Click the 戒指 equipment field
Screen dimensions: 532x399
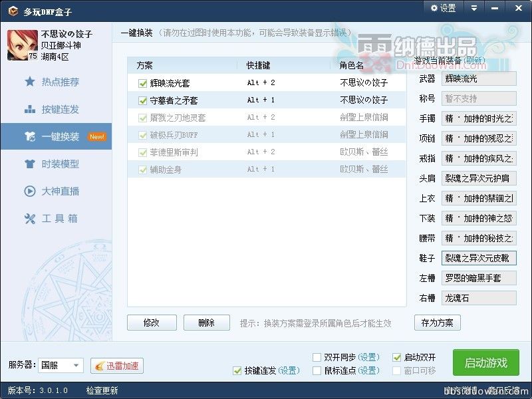479,158
